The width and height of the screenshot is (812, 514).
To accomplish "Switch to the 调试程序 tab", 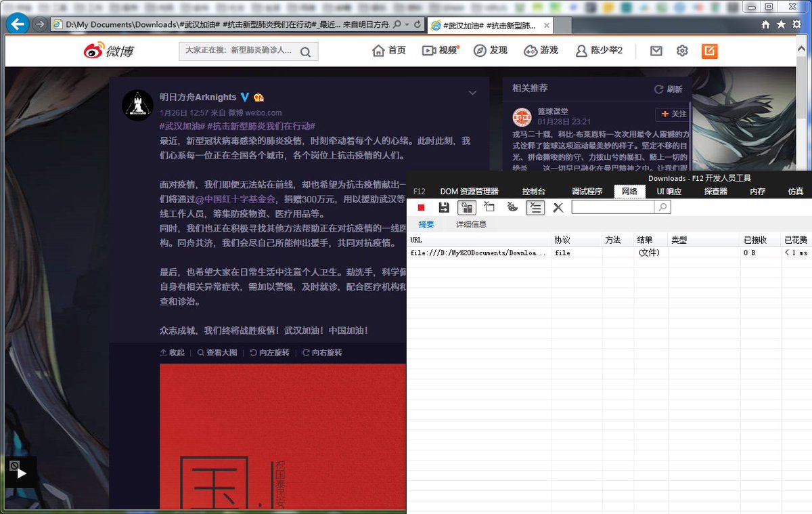I will click(587, 192).
